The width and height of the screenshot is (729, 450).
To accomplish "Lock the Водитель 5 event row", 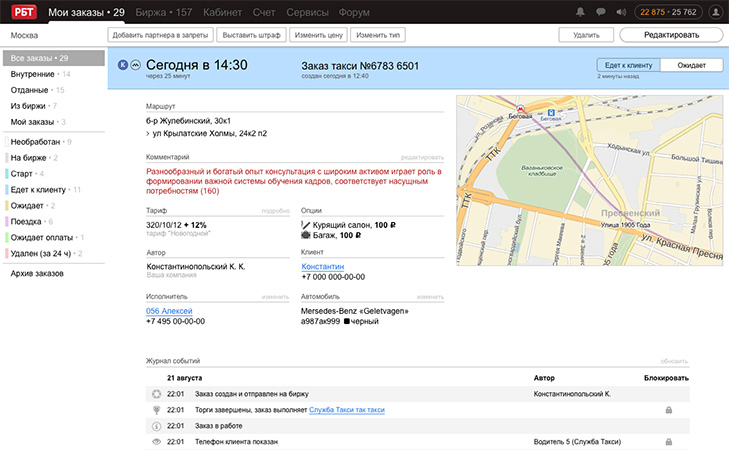I will (669, 442).
